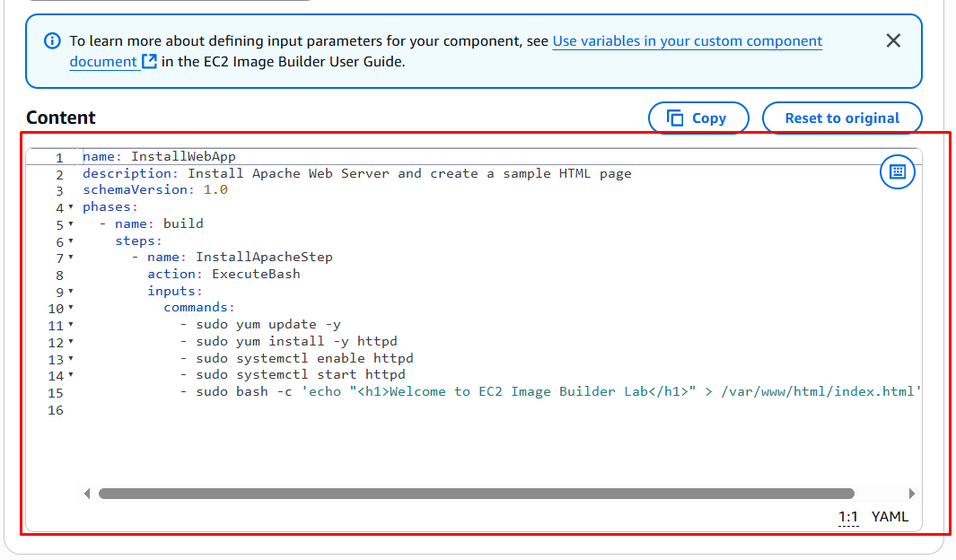This screenshot has height=560, width=956.
Task: Click the YAML language label in status bar
Action: tap(890, 517)
